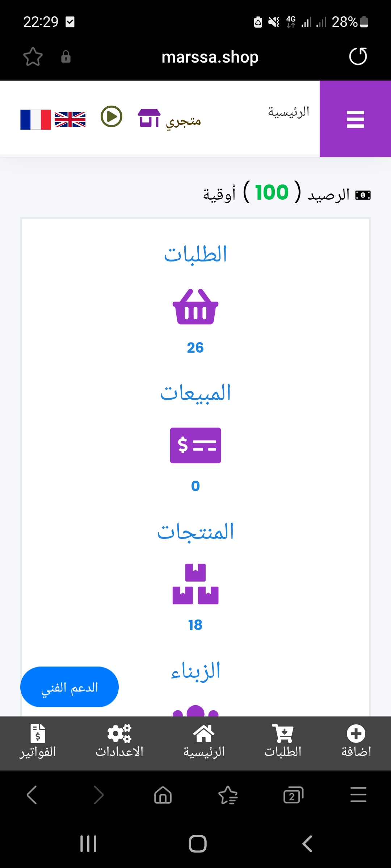Open the متجري store link

pyautogui.click(x=169, y=119)
